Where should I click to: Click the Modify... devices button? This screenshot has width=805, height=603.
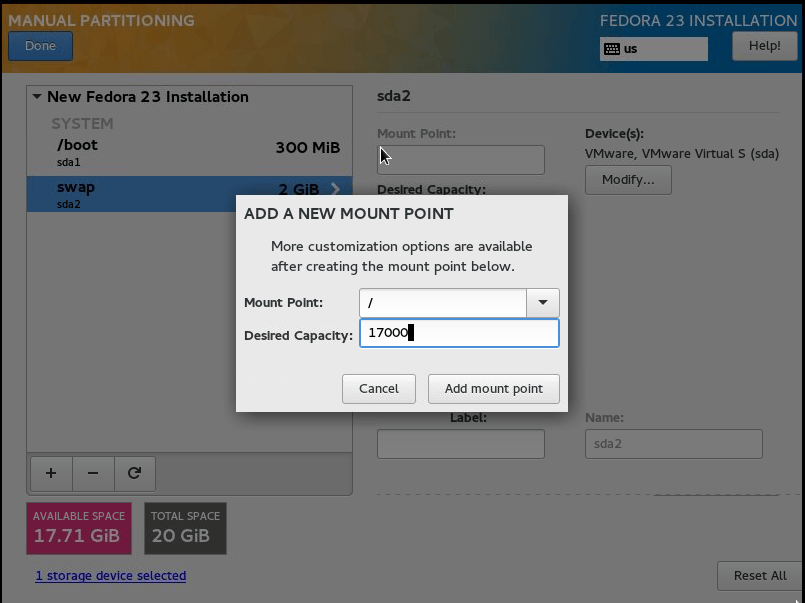coord(628,180)
